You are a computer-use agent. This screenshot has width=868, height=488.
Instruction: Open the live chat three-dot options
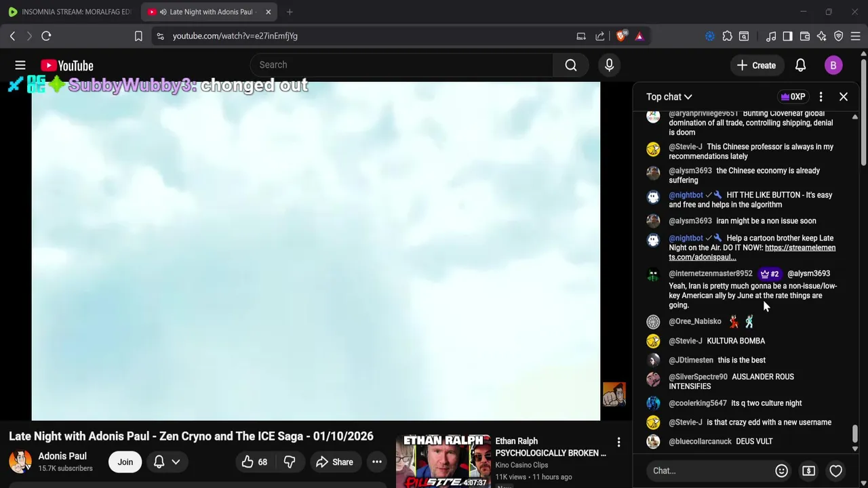coord(821,97)
